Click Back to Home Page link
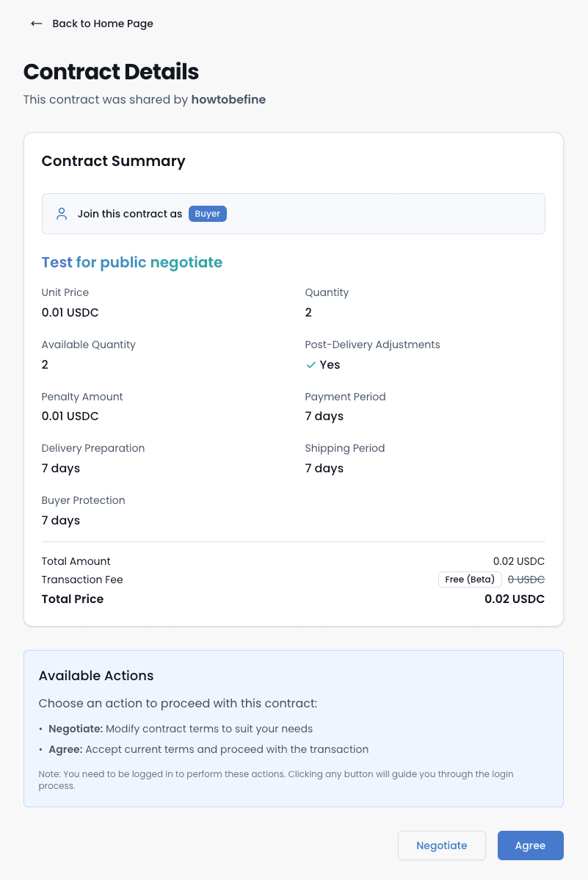The image size is (588, 880). pos(102,24)
